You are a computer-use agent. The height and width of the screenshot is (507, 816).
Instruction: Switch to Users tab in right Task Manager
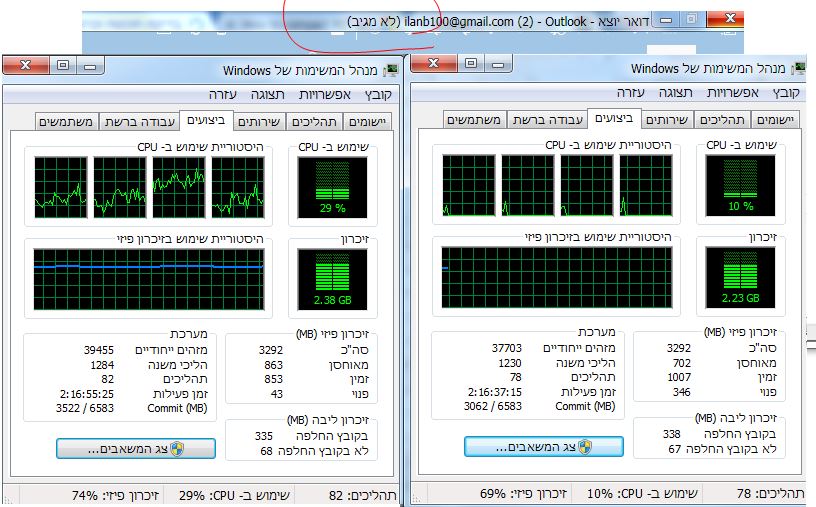474,120
